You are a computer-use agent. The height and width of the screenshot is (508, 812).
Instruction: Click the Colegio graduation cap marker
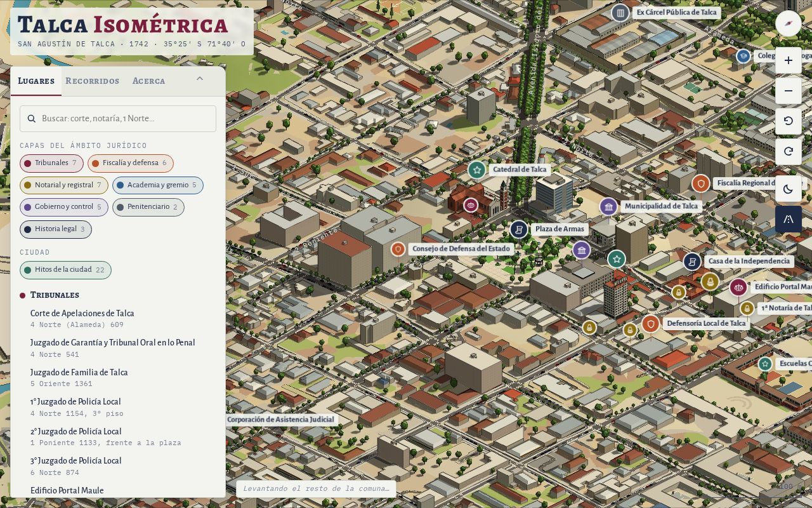click(x=743, y=56)
